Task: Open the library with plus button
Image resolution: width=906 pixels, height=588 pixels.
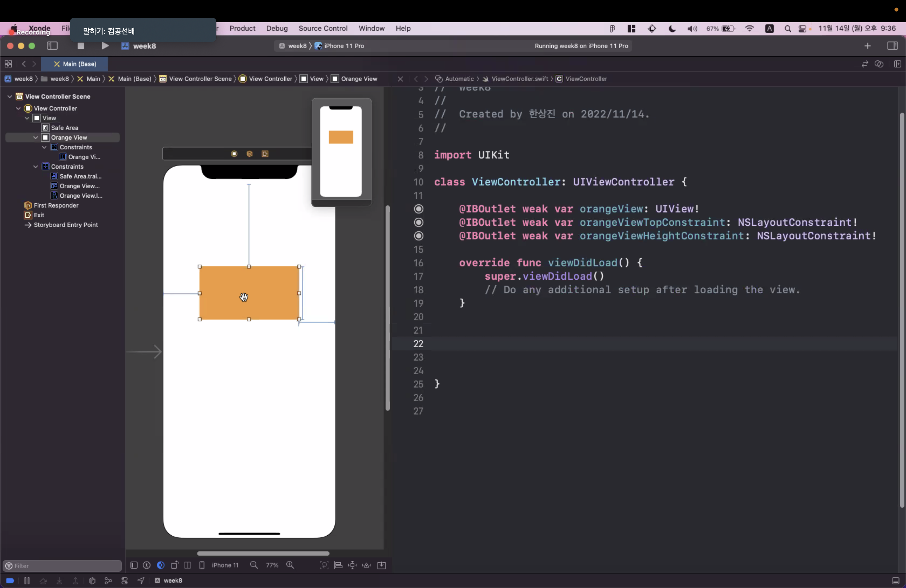Action: coord(868,46)
